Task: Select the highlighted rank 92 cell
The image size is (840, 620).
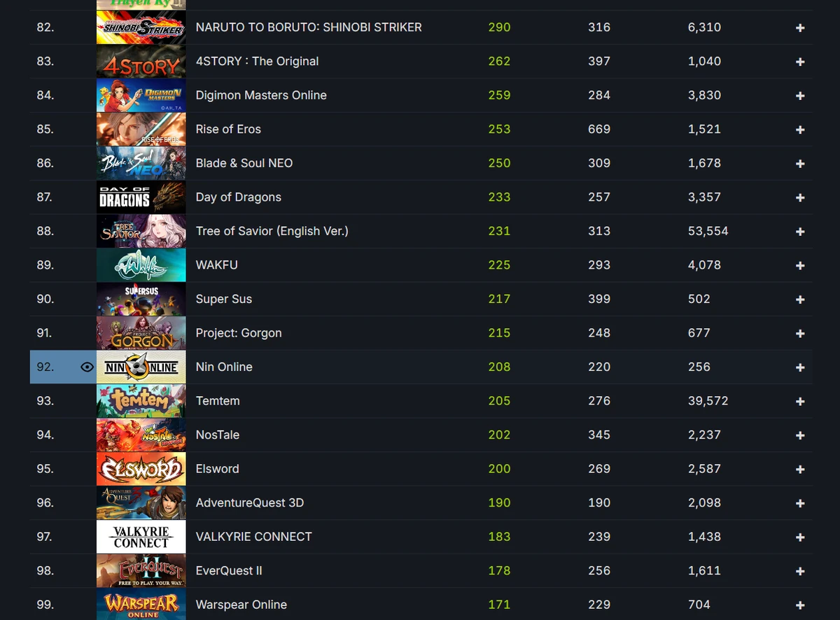Action: (63, 367)
